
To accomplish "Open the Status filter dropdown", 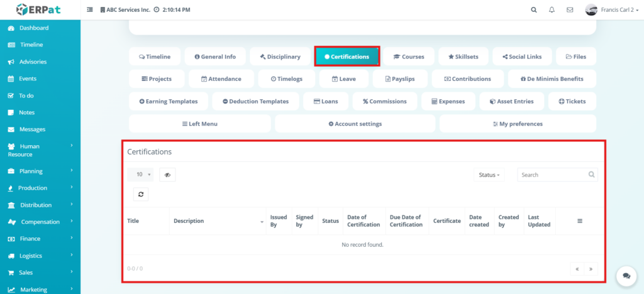I will pos(490,175).
